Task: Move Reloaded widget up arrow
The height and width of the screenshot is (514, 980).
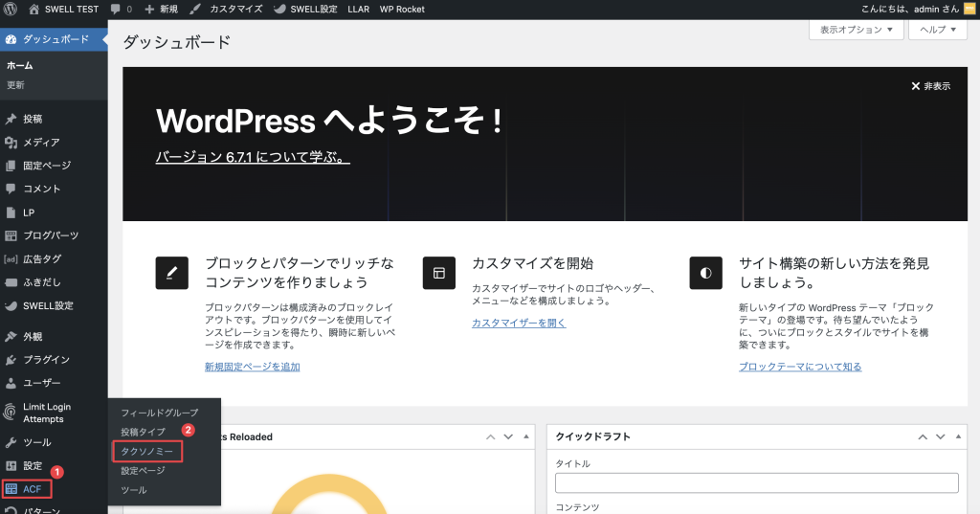Action: [x=491, y=436]
